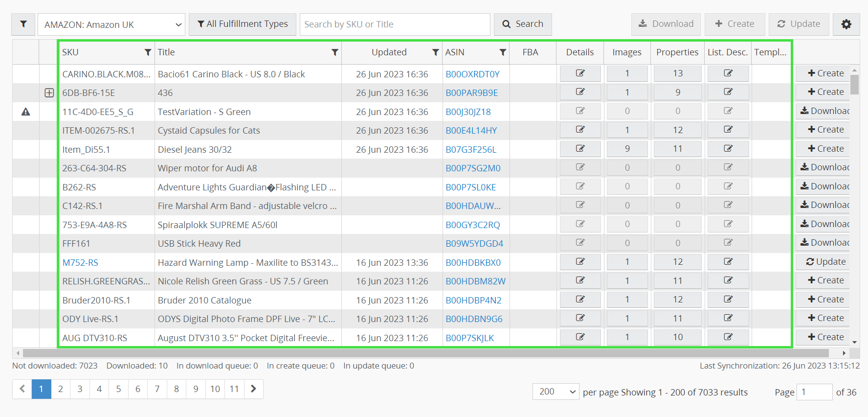Screen dimensions: 868x417
Task: Click ASIN column filter icon
Action: (x=502, y=52)
